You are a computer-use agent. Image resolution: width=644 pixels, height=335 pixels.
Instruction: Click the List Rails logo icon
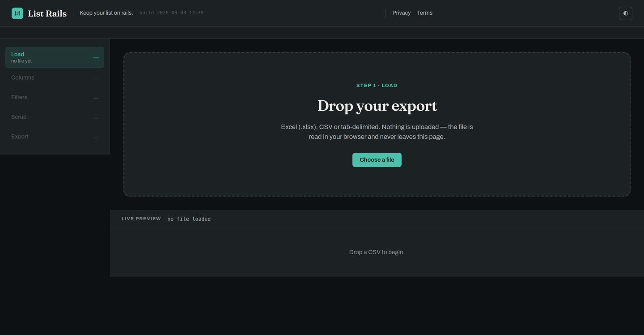[17, 13]
